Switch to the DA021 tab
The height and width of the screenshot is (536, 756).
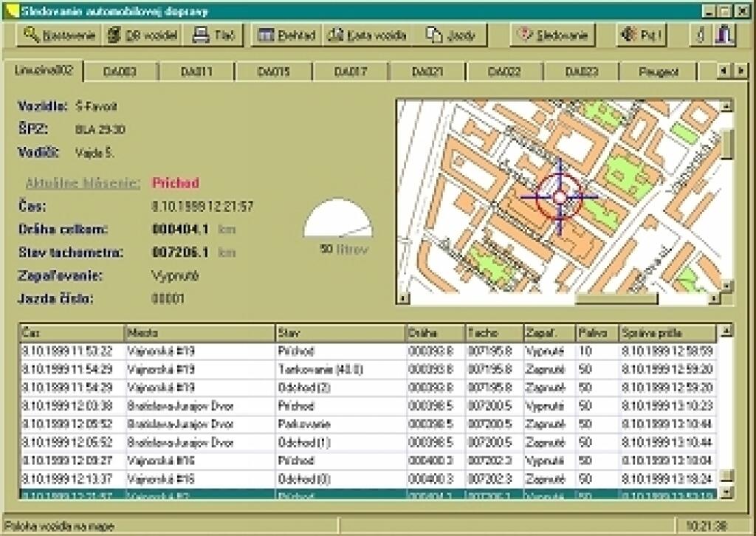coord(427,72)
